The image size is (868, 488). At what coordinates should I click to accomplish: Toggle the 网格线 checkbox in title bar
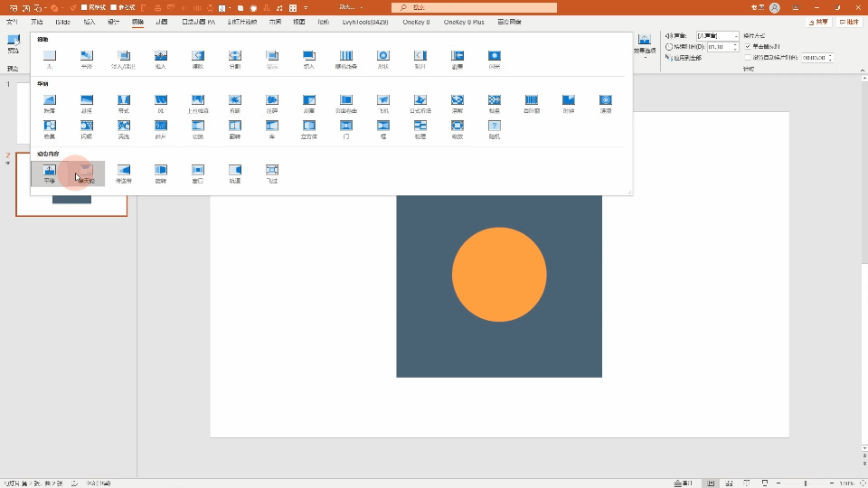pyautogui.click(x=84, y=7)
